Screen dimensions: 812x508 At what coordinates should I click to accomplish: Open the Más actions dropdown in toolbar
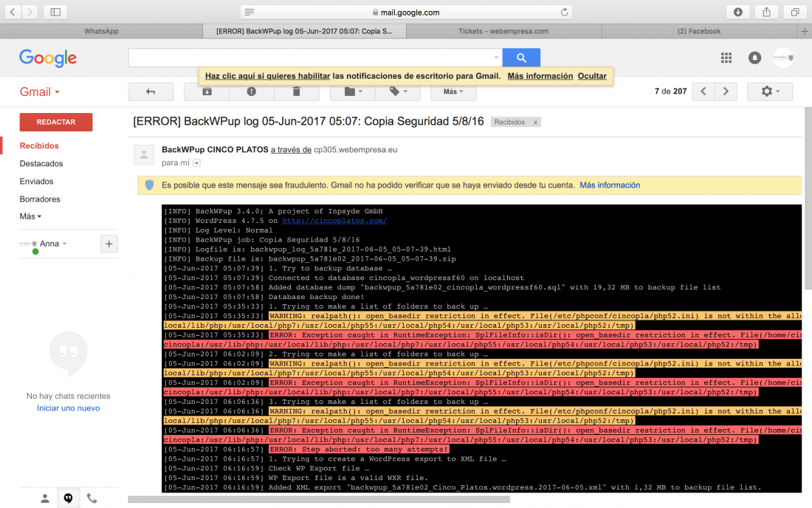pyautogui.click(x=453, y=92)
